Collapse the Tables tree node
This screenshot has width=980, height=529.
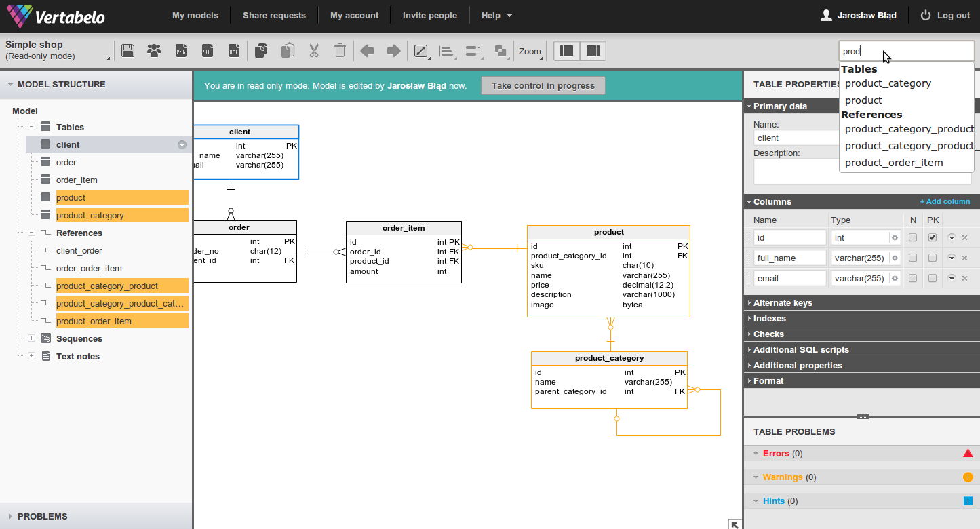pyautogui.click(x=31, y=127)
